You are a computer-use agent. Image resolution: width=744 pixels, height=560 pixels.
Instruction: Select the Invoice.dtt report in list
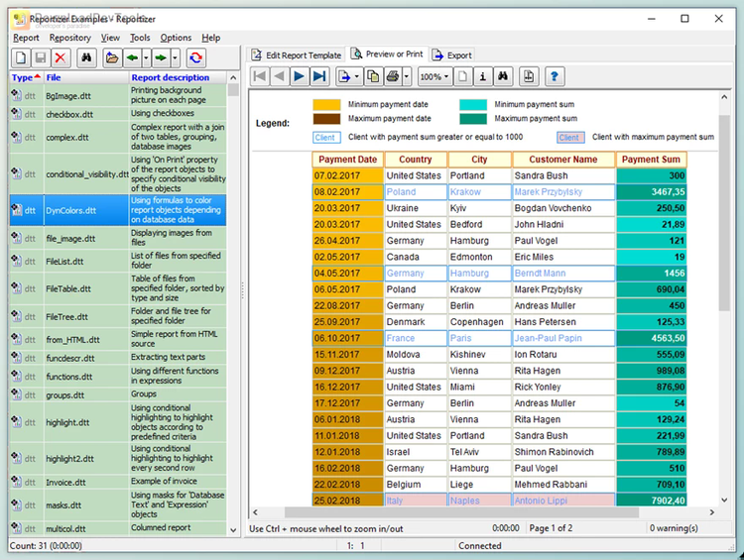[64, 483]
